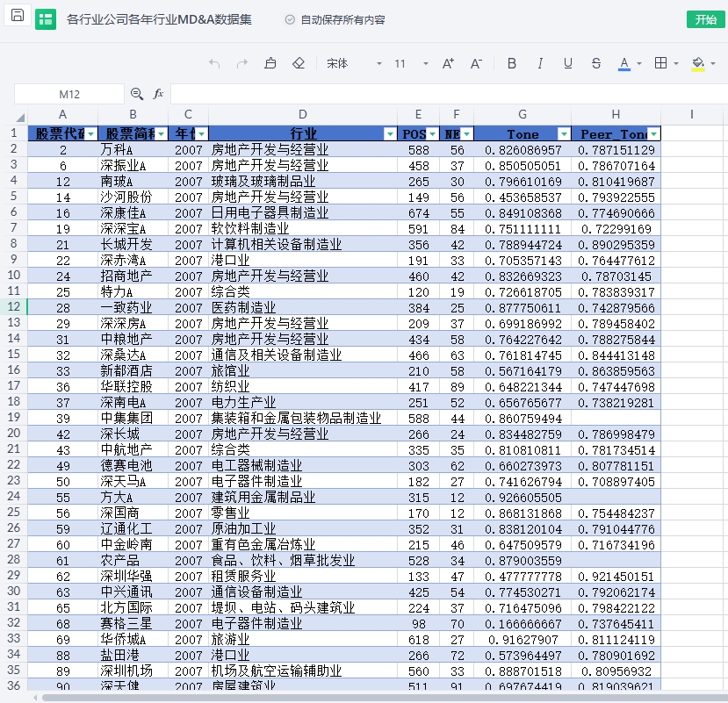Open the fill color dropdown arrow
The image size is (728, 703).
(x=713, y=63)
